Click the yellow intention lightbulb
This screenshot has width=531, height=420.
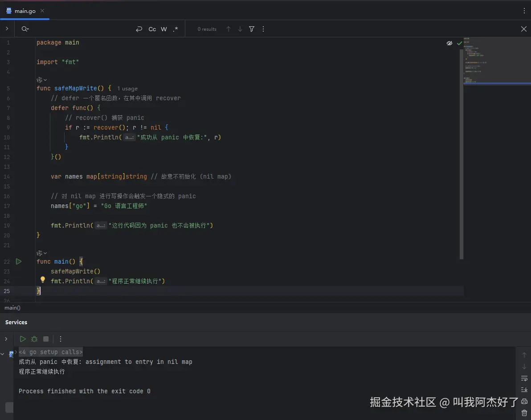pyautogui.click(x=43, y=280)
